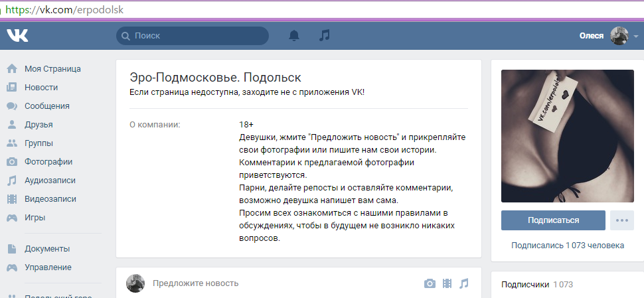Open Друзья from left menu
This screenshot has height=298, width=644.
pos(39,124)
